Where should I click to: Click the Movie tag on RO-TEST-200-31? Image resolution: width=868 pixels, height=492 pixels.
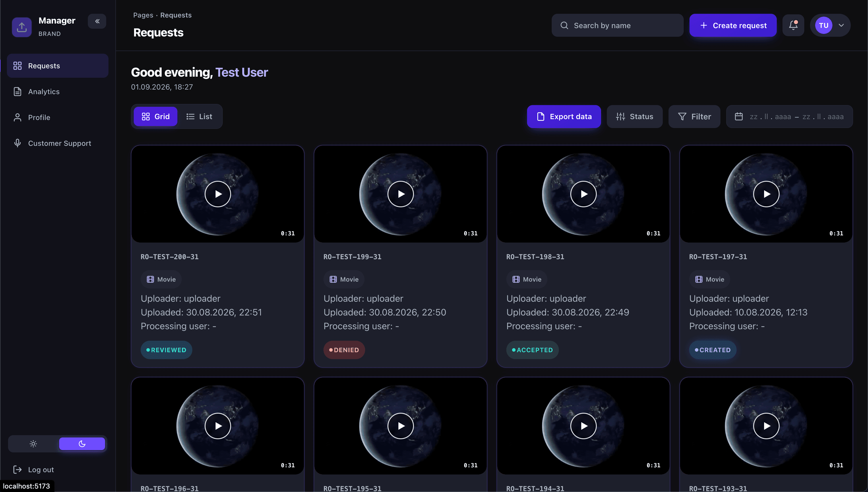pyautogui.click(x=161, y=280)
